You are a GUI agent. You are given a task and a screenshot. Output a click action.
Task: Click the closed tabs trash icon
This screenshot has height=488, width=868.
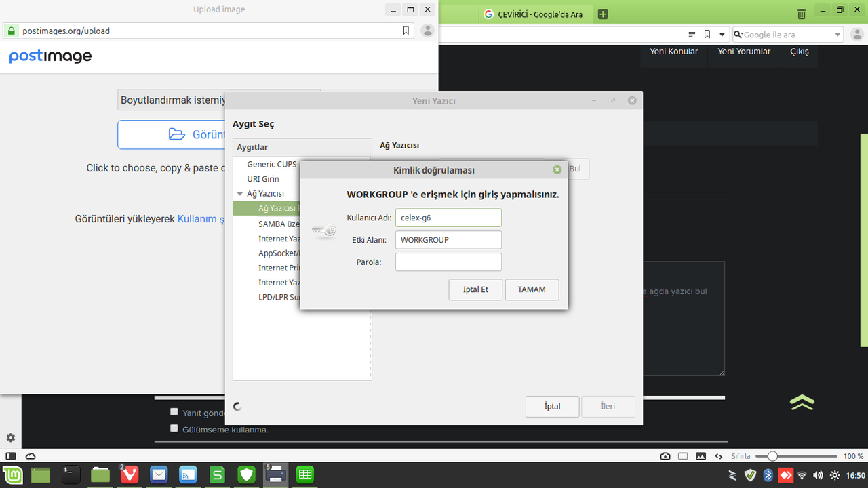click(x=802, y=14)
